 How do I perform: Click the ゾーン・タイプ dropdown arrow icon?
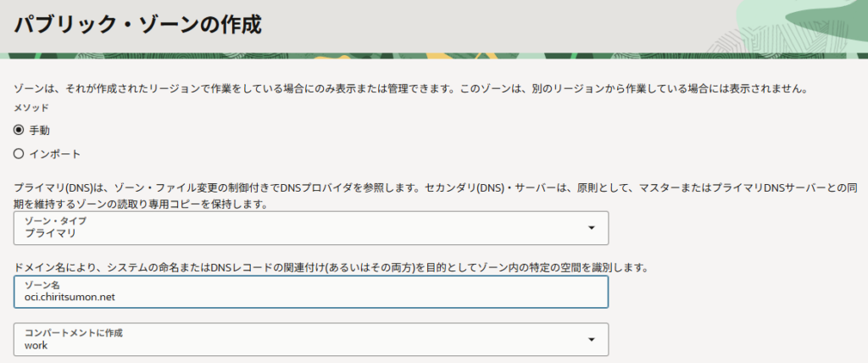pos(591,227)
